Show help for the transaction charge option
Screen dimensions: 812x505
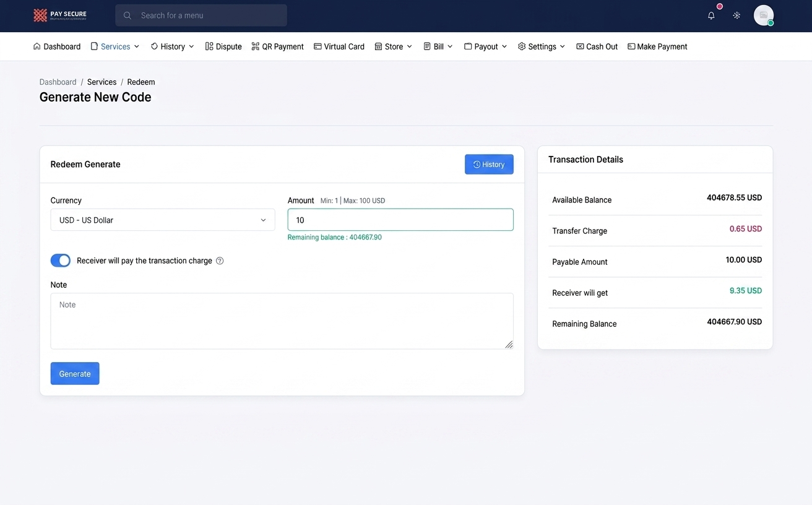(x=220, y=261)
